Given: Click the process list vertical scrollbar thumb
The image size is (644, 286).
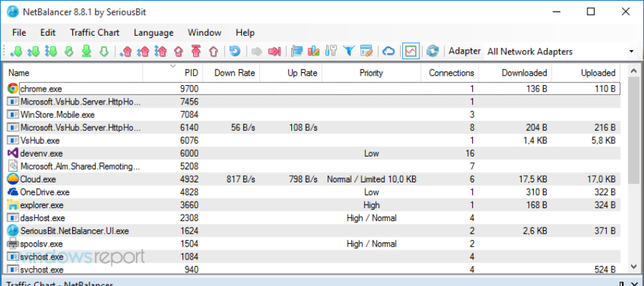Looking at the screenshot, I should pyautogui.click(x=635, y=131).
